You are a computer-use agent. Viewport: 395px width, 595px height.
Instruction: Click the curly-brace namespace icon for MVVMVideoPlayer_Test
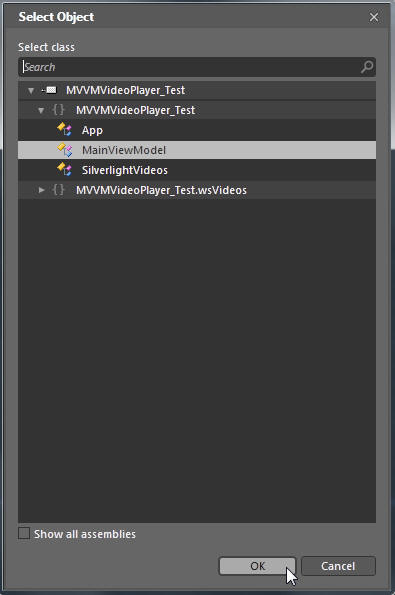(x=58, y=110)
